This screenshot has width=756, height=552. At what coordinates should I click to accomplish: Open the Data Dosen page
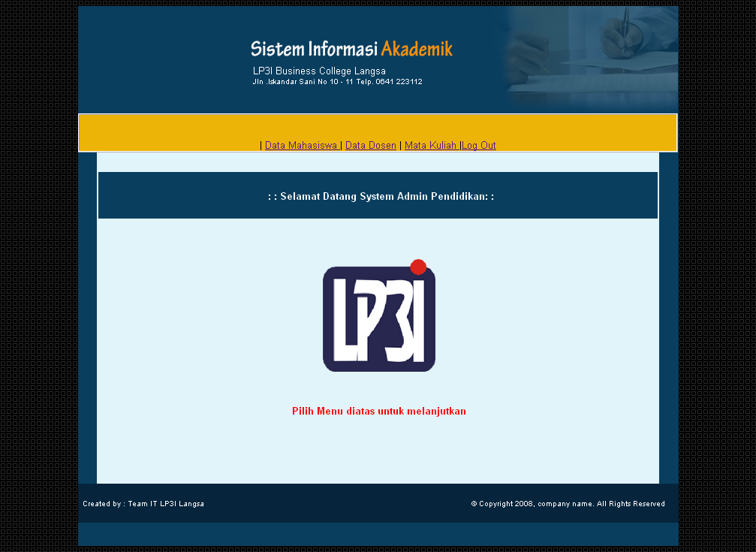click(370, 145)
